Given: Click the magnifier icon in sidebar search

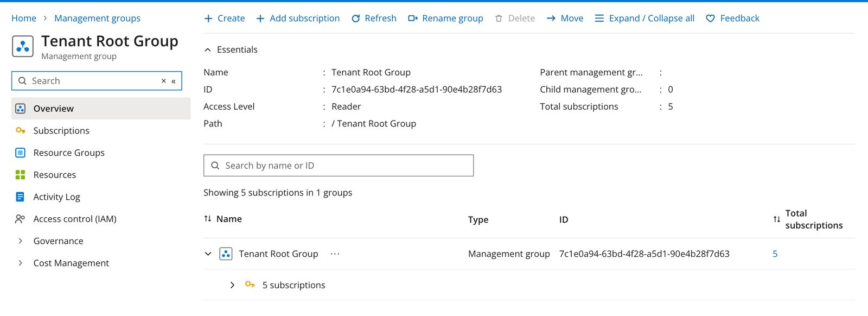Looking at the screenshot, I should [x=22, y=81].
